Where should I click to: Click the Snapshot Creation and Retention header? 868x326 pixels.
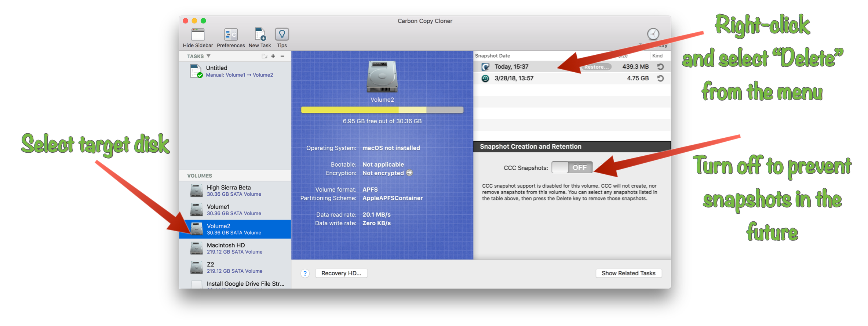point(572,146)
